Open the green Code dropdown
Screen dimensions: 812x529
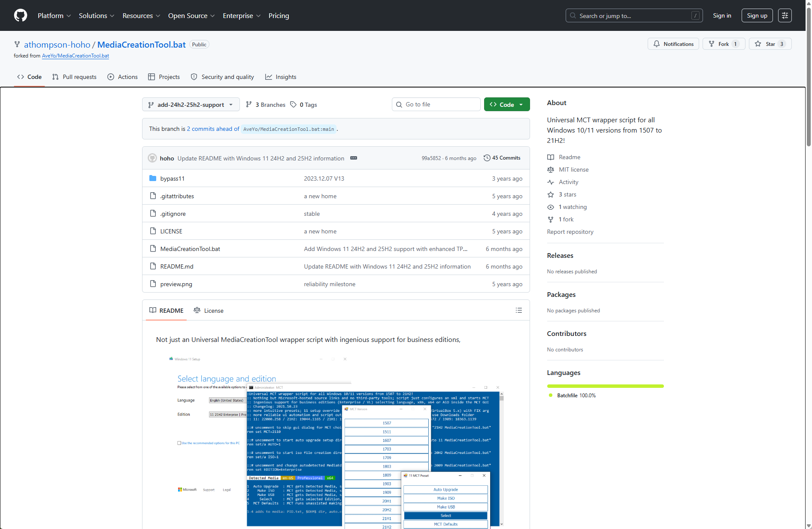[x=507, y=104]
